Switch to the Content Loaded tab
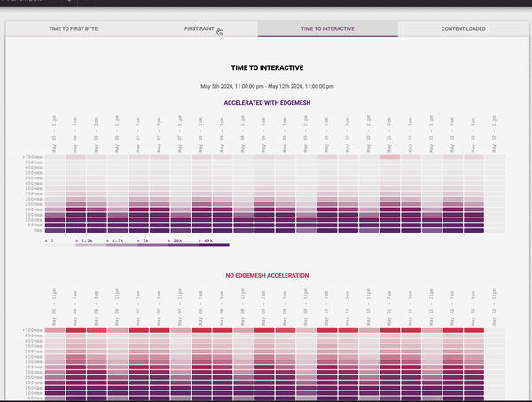The height and width of the screenshot is (402, 532). point(464,29)
